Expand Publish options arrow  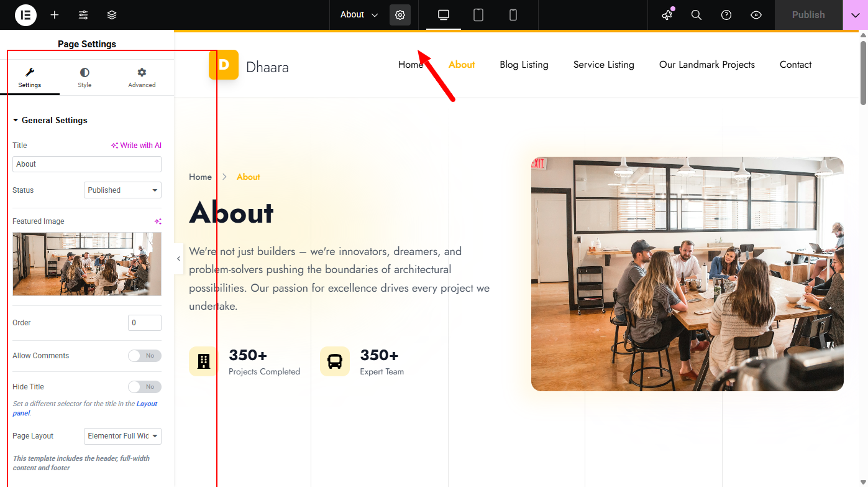tap(855, 15)
